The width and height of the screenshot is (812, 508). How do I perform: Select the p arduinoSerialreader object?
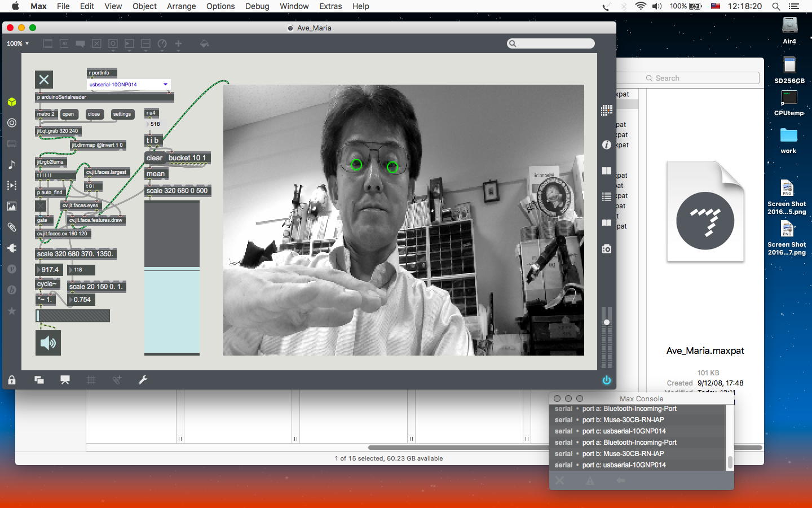pyautogui.click(x=104, y=97)
